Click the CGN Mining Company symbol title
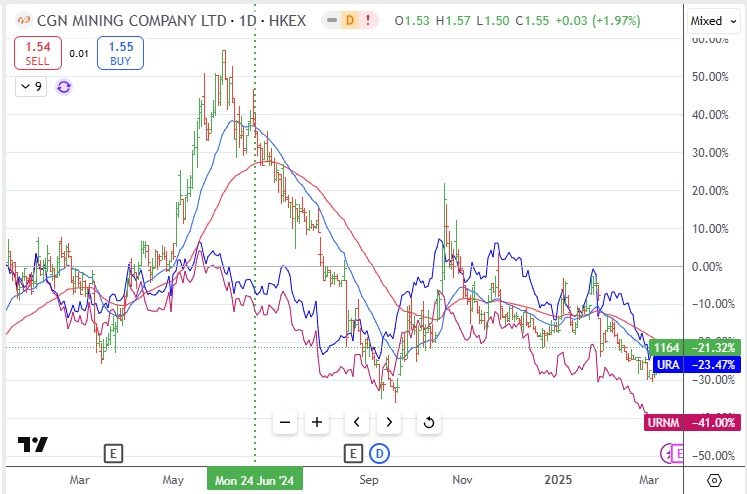747x494 pixels. pyautogui.click(x=131, y=20)
